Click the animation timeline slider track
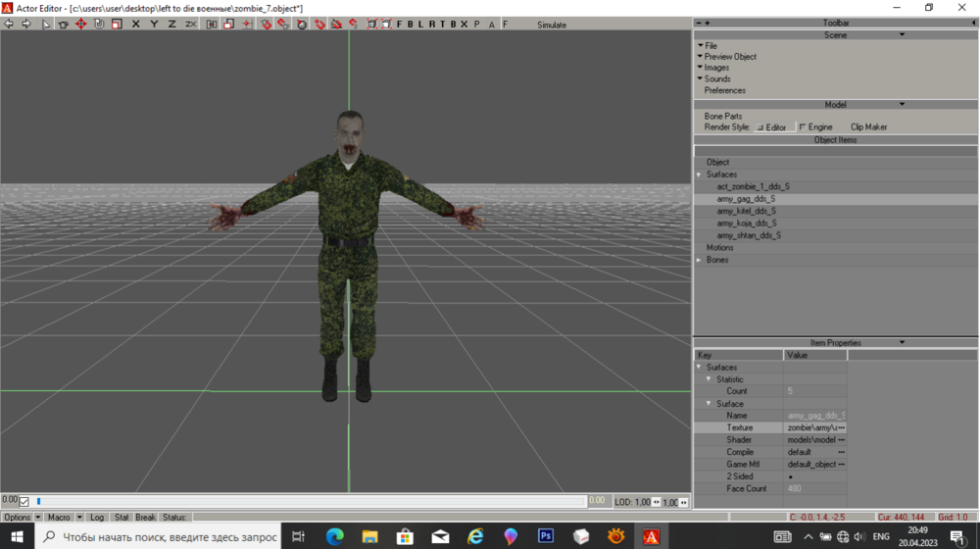Image resolution: width=980 pixels, height=549 pixels. click(294, 501)
